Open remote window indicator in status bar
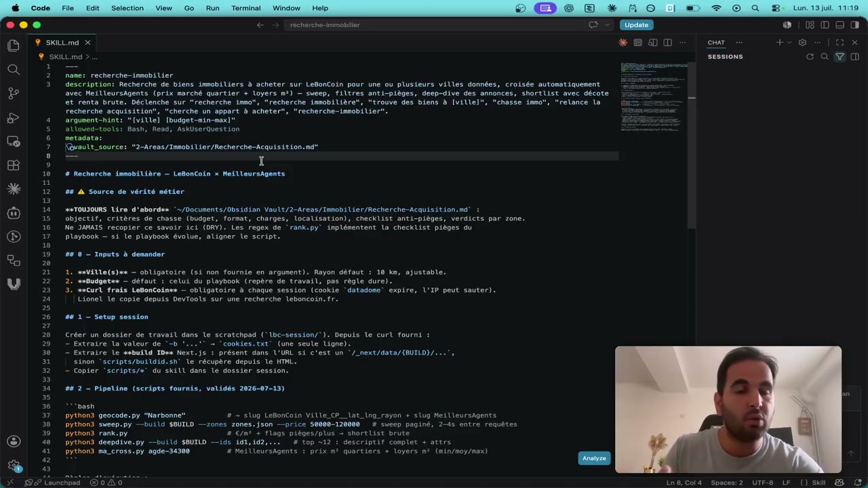This screenshot has width=868, height=488. click(9, 483)
